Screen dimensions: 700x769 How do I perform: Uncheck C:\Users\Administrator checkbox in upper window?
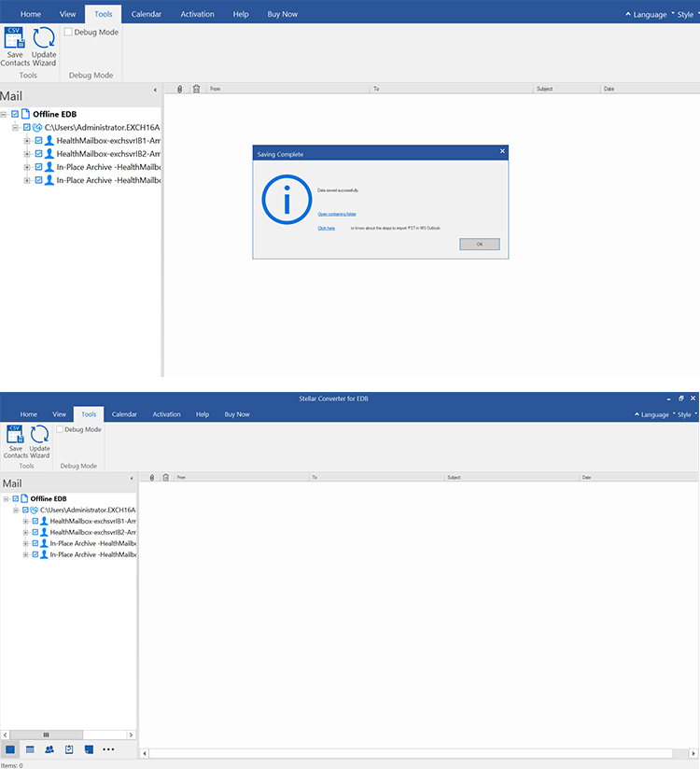coord(27,127)
